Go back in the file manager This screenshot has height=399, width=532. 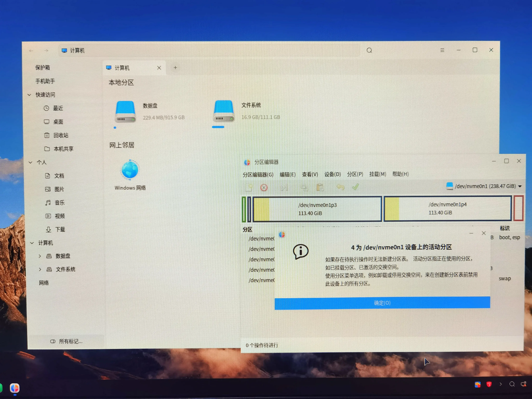31,51
